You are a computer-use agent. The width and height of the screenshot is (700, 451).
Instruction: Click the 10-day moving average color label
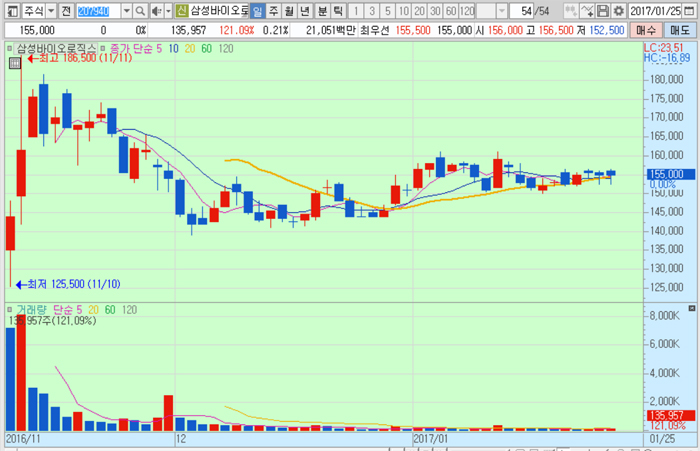pyautogui.click(x=173, y=48)
